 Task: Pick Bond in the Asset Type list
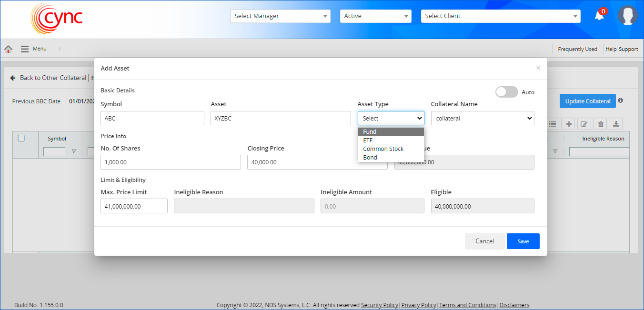[370, 158]
